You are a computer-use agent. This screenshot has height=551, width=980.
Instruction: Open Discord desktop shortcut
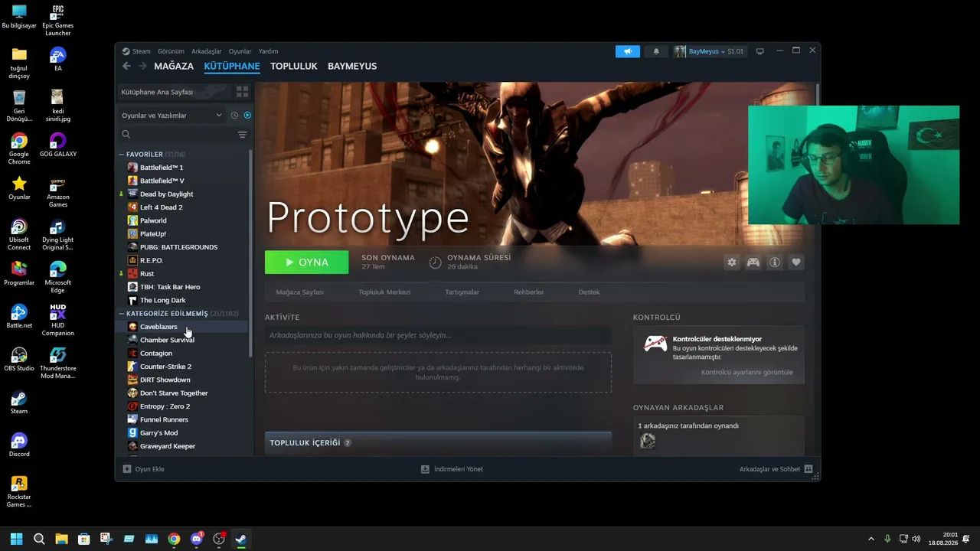click(19, 445)
